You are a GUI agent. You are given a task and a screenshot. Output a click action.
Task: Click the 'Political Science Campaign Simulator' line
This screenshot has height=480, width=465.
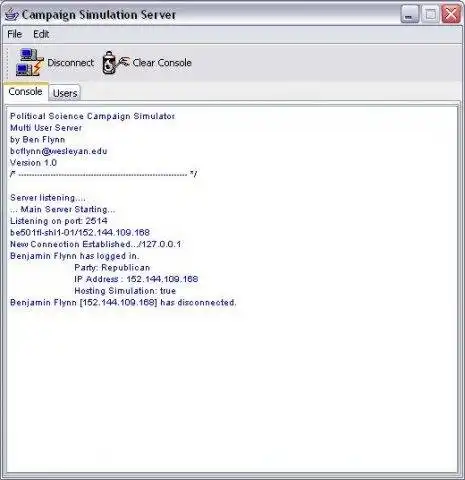click(x=92, y=116)
